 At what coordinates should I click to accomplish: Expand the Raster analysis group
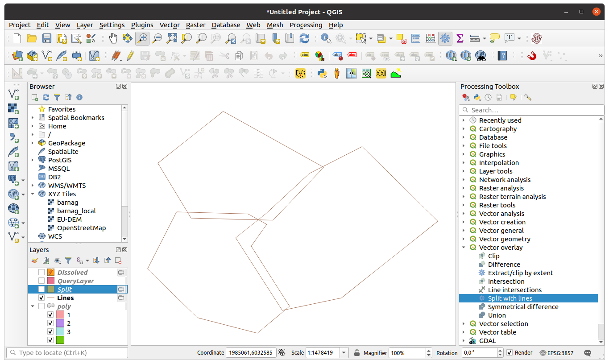(x=464, y=188)
